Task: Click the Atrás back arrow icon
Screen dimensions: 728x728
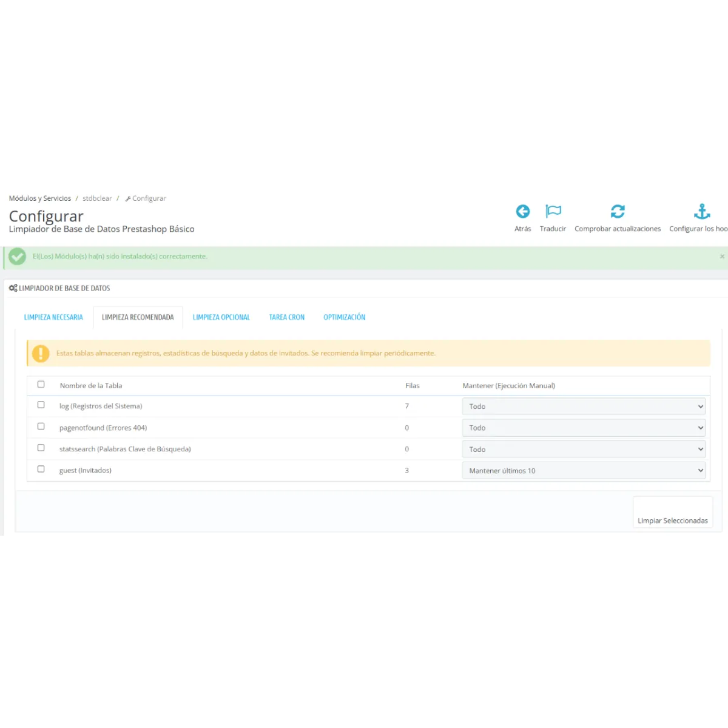Action: pyautogui.click(x=523, y=211)
